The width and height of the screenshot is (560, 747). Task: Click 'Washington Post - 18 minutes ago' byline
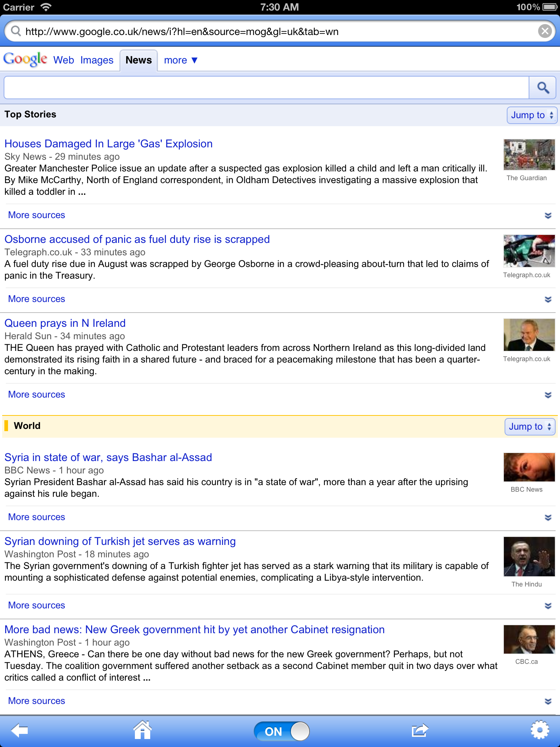pyautogui.click(x=77, y=554)
